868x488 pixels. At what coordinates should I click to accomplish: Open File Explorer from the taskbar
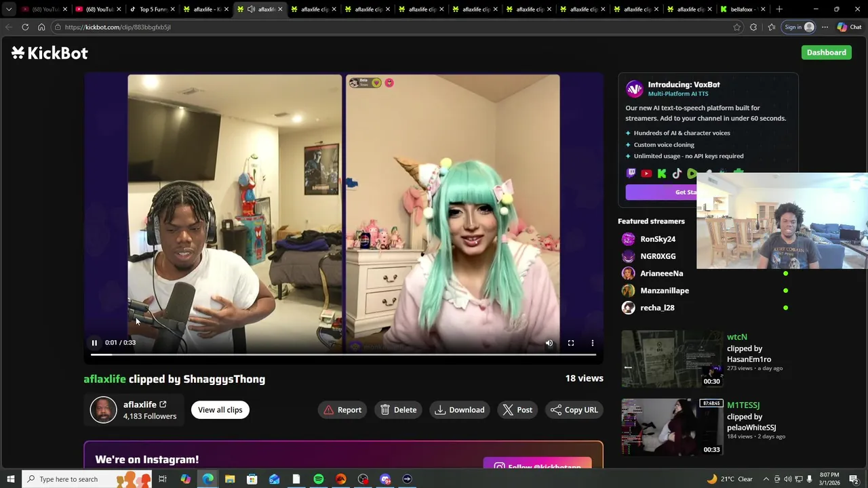point(230,479)
